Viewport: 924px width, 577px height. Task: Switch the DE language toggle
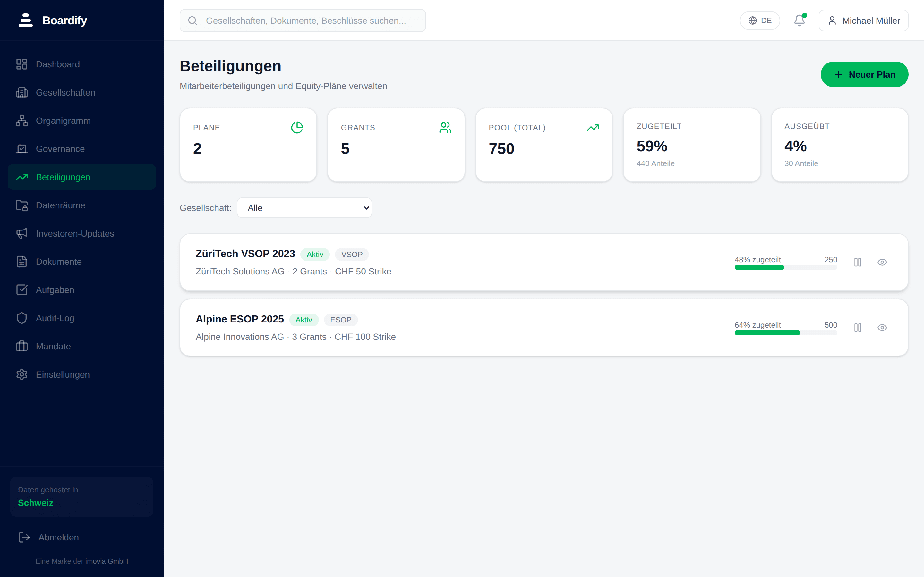tap(760, 21)
